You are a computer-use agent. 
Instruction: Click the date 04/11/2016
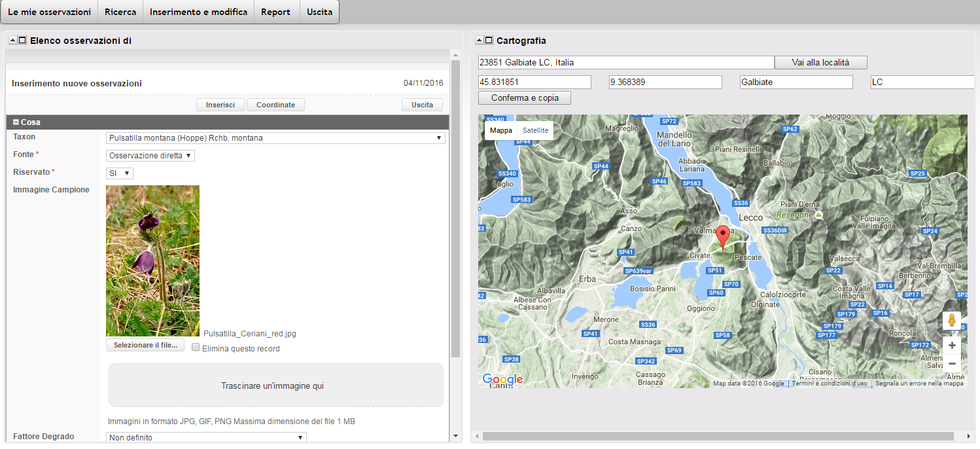coord(423,83)
